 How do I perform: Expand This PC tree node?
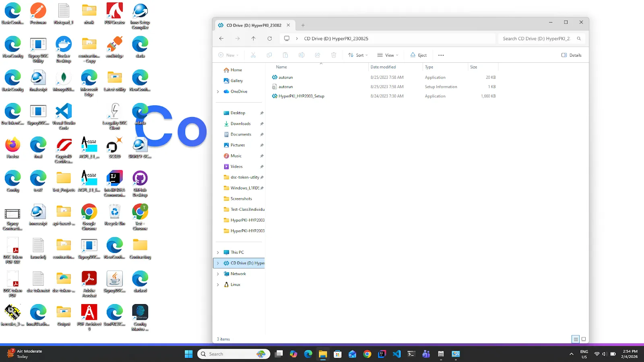pyautogui.click(x=218, y=253)
